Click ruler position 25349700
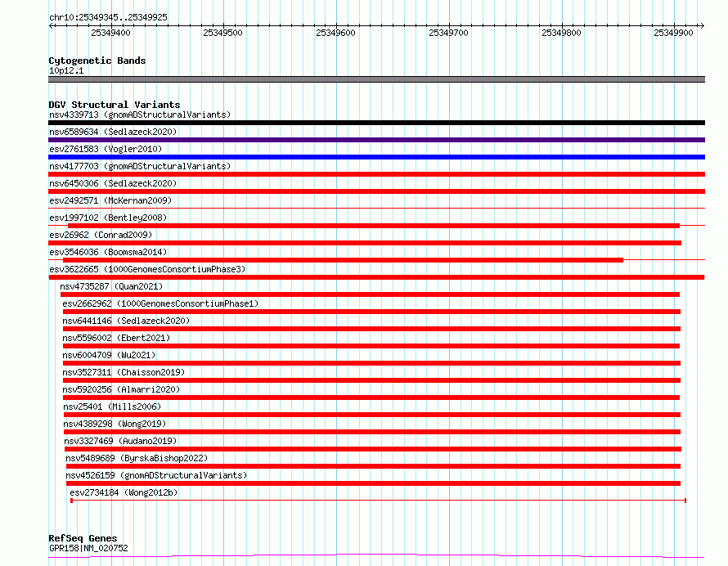Image resolution: width=728 pixels, height=566 pixels. coord(448,33)
